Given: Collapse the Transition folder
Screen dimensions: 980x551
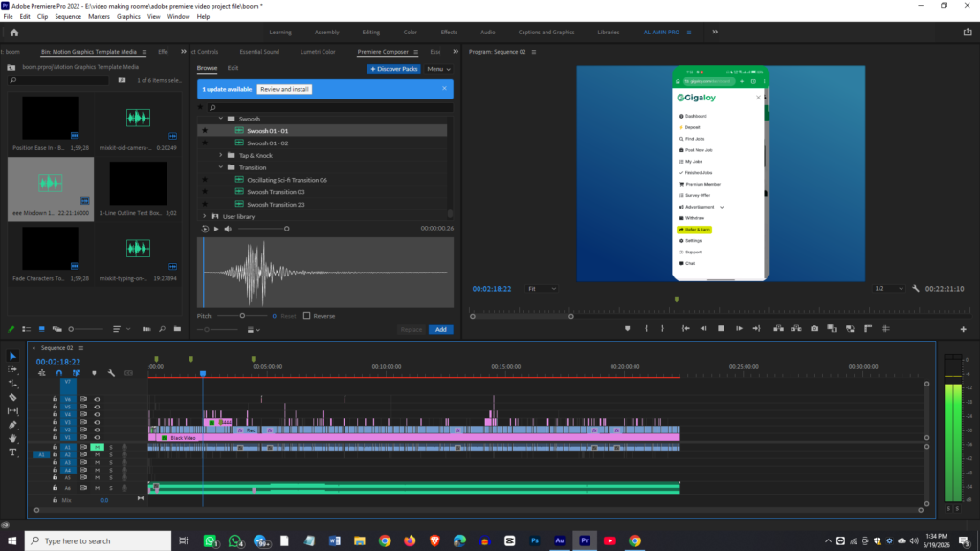Looking at the screenshot, I should pos(221,167).
